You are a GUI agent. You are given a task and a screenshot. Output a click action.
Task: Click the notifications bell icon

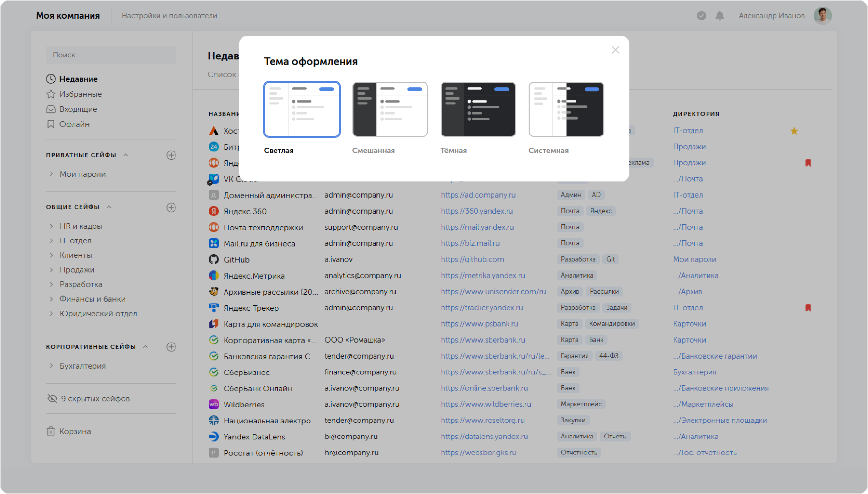(720, 16)
